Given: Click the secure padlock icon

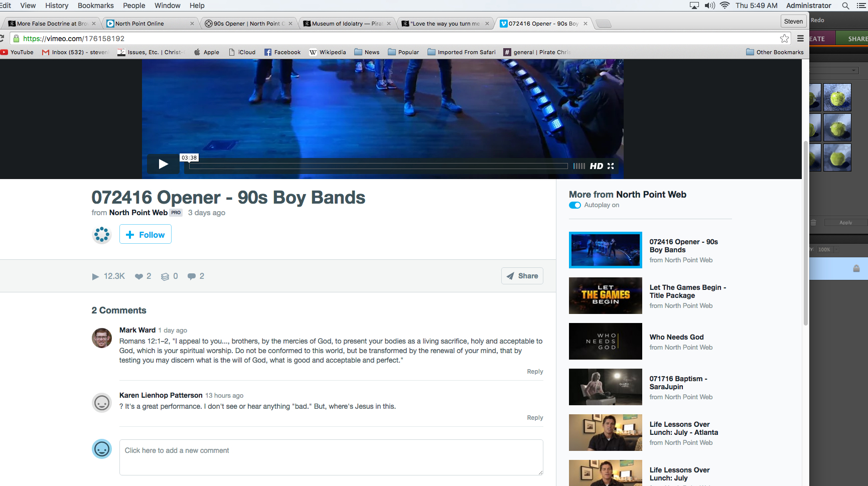Looking at the screenshot, I should (x=16, y=39).
